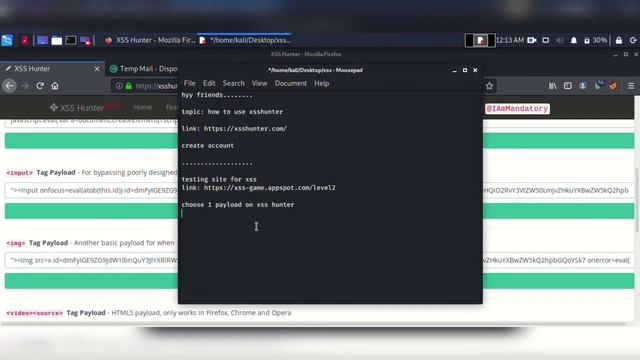Click the 'link: https://xsshunter.com/' line
This screenshot has width=640, height=360.
click(x=234, y=129)
